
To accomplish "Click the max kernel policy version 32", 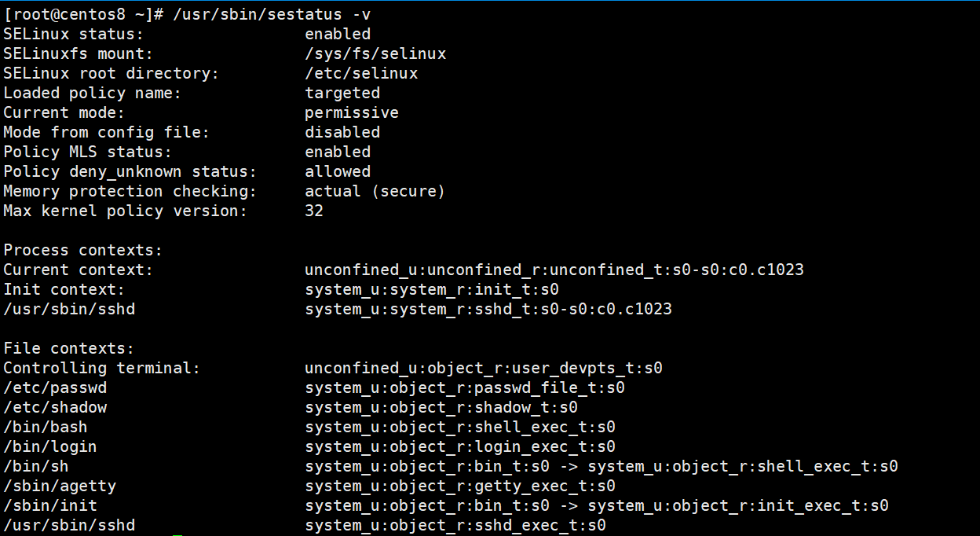I will [x=314, y=211].
